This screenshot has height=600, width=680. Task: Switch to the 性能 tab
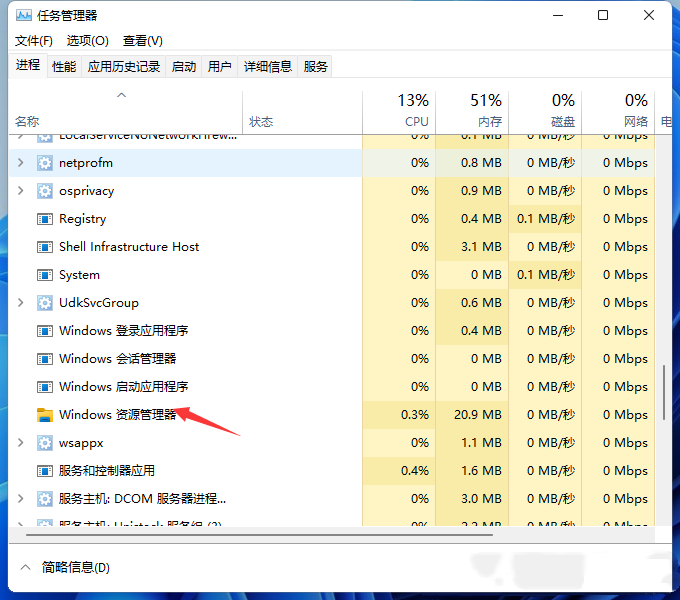64,67
